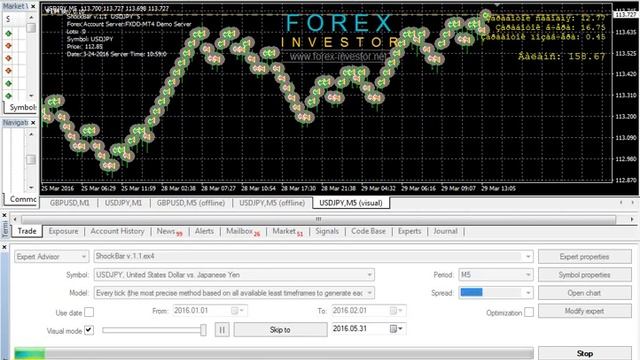
Task: Open the Alerts tab
Action: coord(204,231)
